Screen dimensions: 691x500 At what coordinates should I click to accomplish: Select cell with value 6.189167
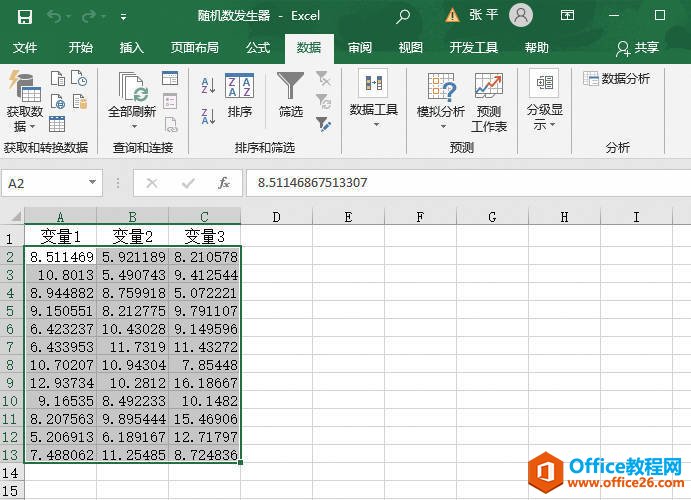[x=133, y=437]
